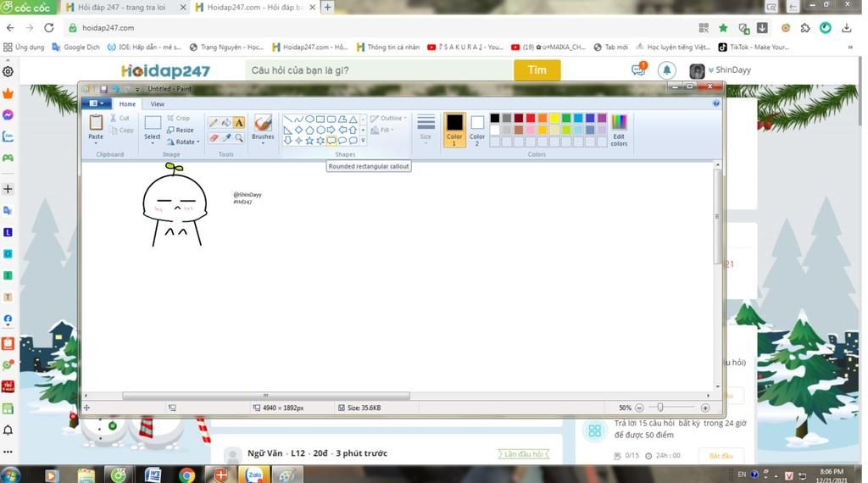The height and width of the screenshot is (483, 868).
Task: Expand the Shapes gallery more arrow
Action: (x=363, y=141)
